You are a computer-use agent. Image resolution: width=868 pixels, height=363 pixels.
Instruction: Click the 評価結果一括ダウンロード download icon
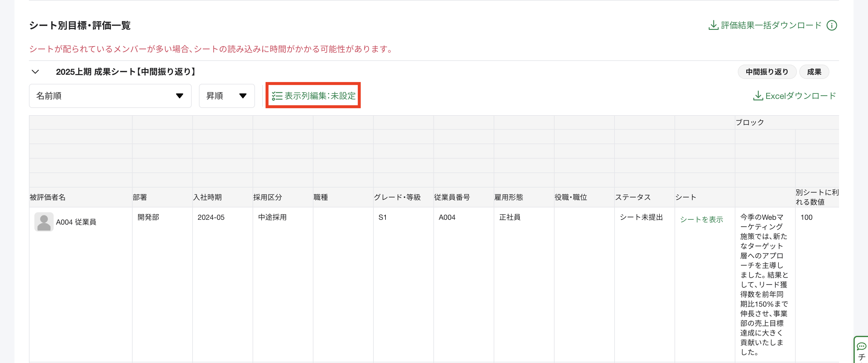(713, 25)
